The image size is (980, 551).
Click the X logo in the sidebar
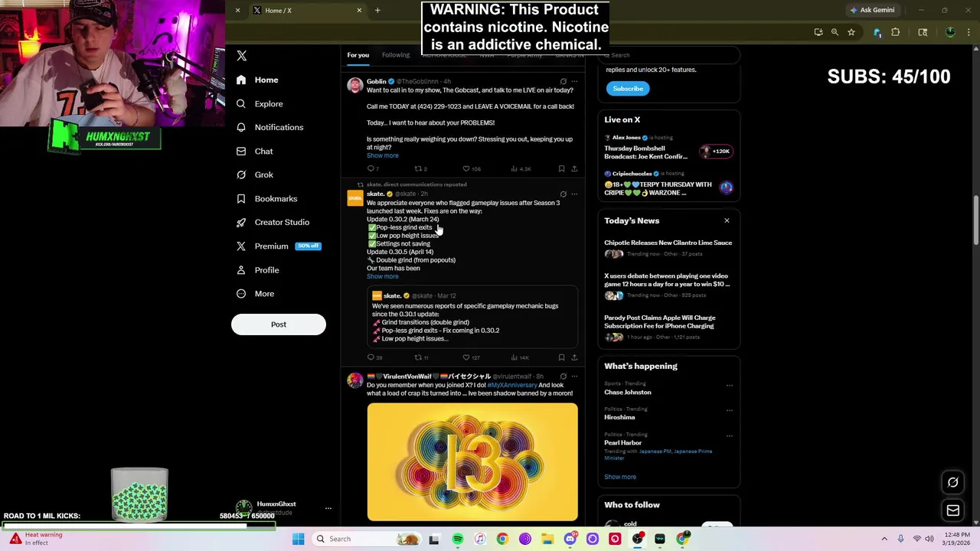click(x=241, y=56)
